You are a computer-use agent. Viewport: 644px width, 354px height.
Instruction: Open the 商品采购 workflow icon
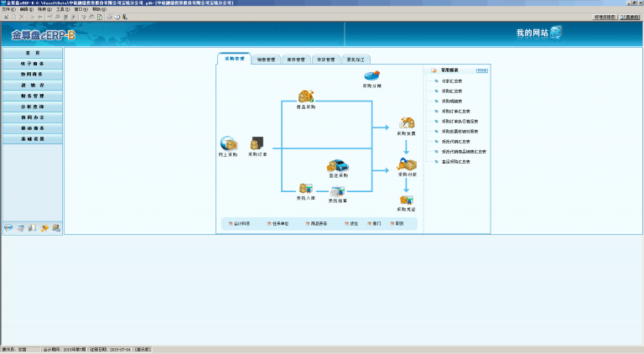coord(305,97)
